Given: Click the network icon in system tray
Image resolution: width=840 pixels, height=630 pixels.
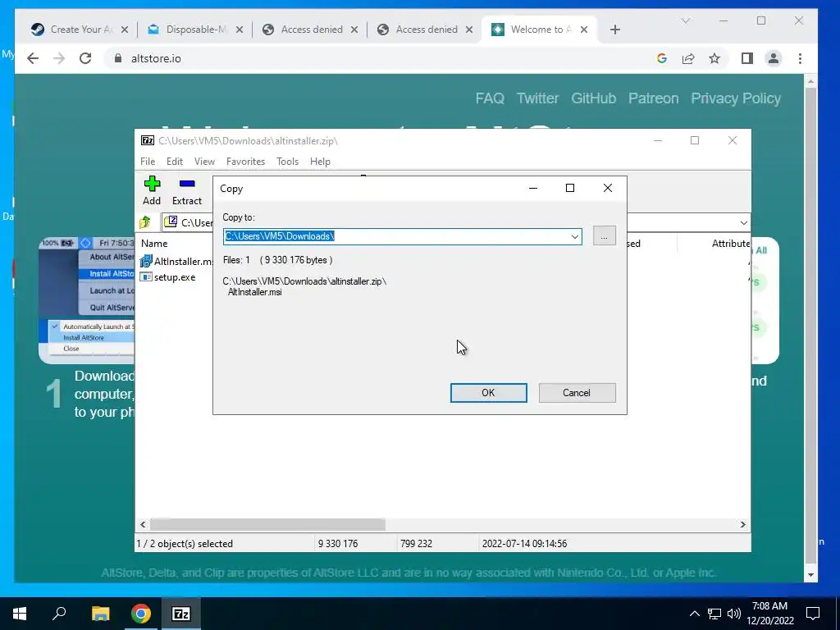Looking at the screenshot, I should 714,614.
